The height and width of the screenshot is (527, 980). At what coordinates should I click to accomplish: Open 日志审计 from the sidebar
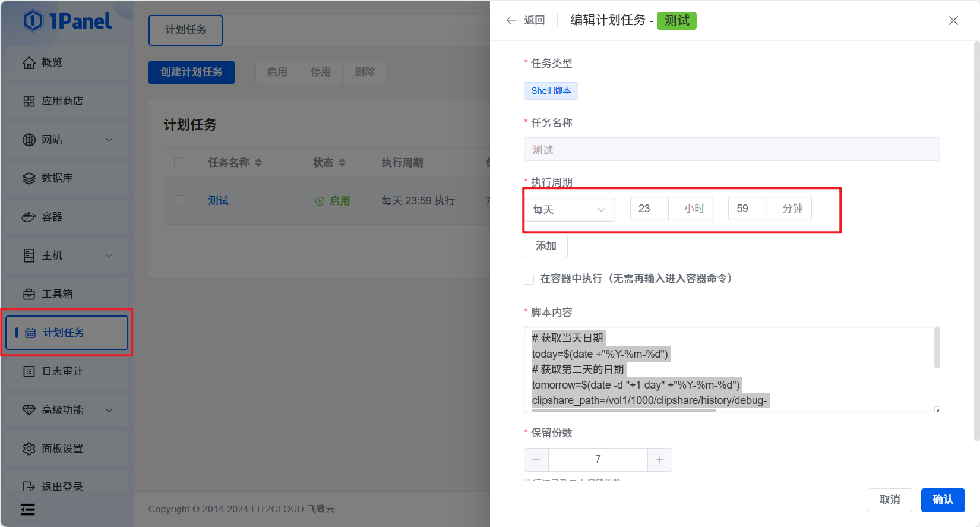tap(62, 371)
